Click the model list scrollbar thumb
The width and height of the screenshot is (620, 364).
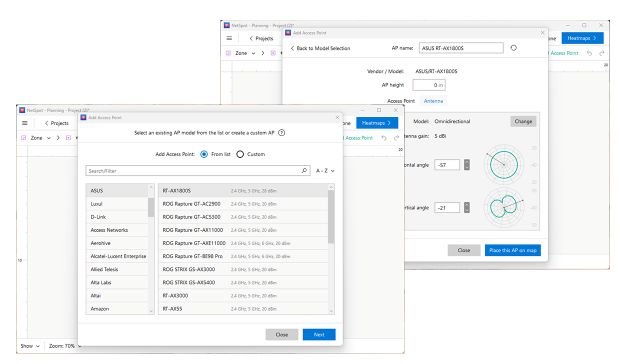pyautogui.click(x=331, y=217)
